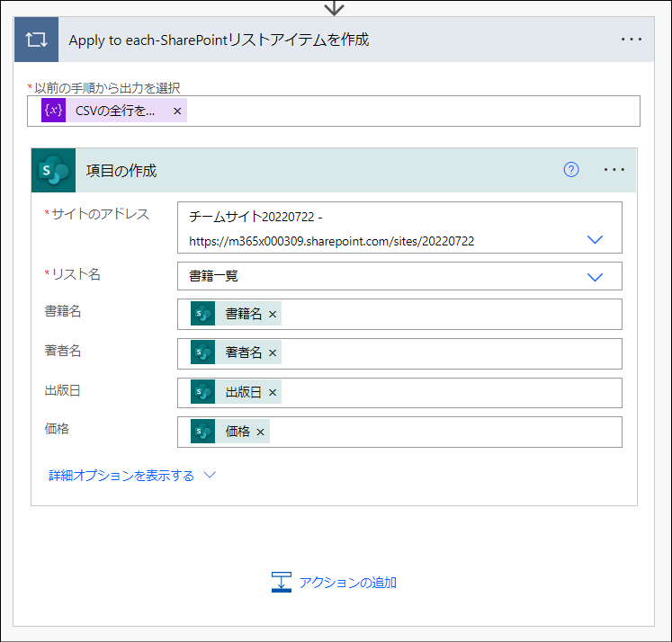This screenshot has width=672, height=642.
Task: Click the 以前の手順から出力を選択 input field
Action: click(x=334, y=111)
